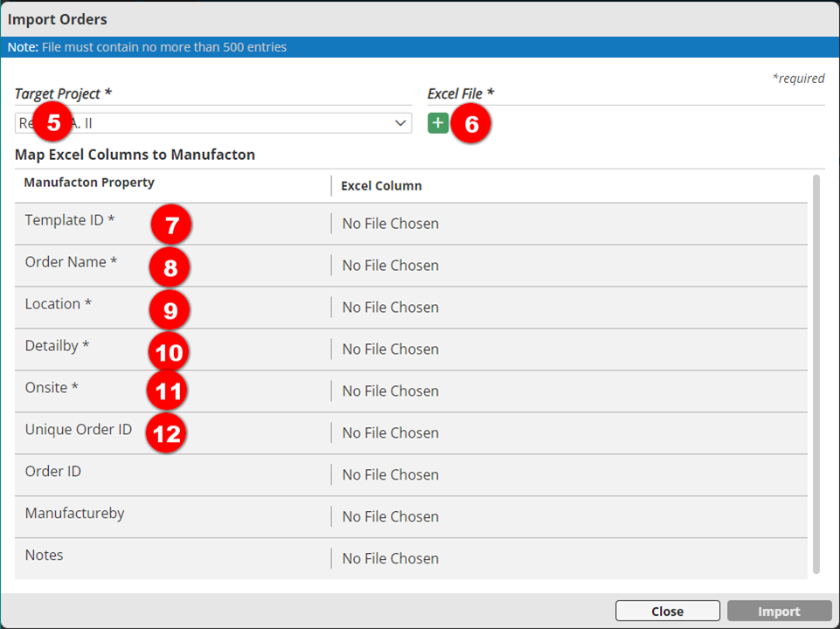Image resolution: width=840 pixels, height=629 pixels.
Task: Expand the Target Project dropdown arrow
Action: pos(400,123)
